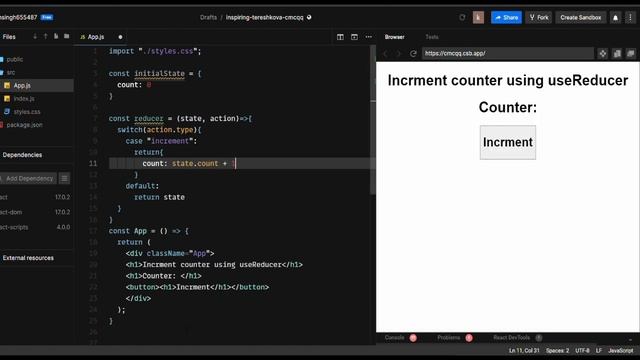Collapse the Files section header
Image resolution: width=640 pixels, height=360 pixels.
coord(9,37)
